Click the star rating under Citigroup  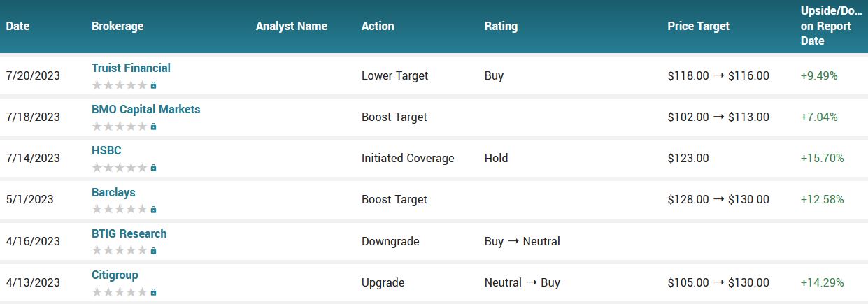coord(120,291)
